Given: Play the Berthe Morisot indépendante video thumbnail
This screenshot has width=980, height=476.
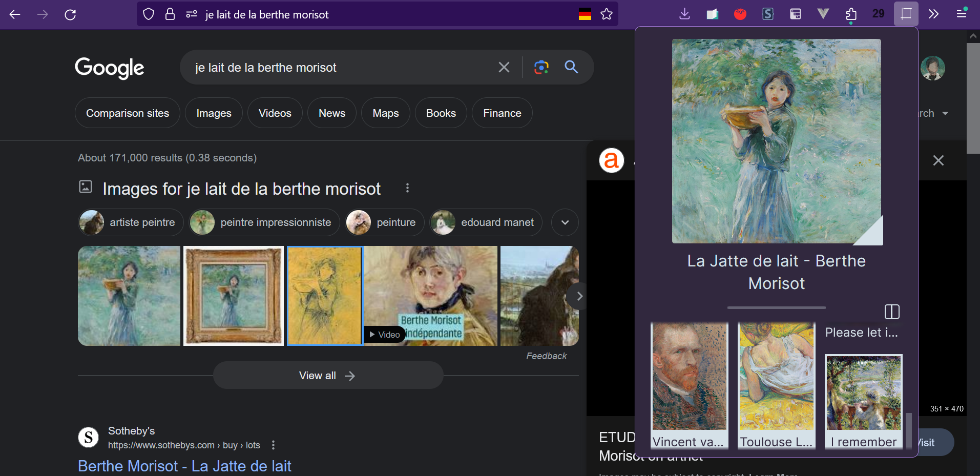Looking at the screenshot, I should click(430, 296).
